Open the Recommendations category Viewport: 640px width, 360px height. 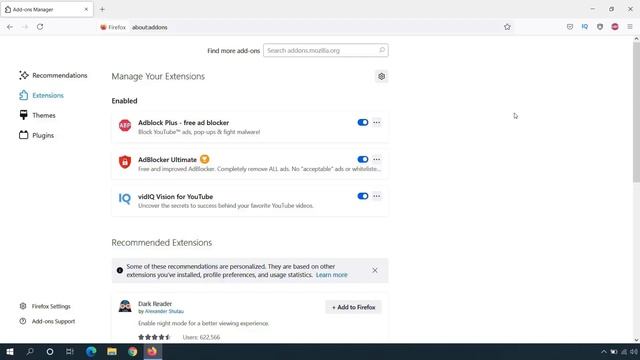pyautogui.click(x=53, y=76)
